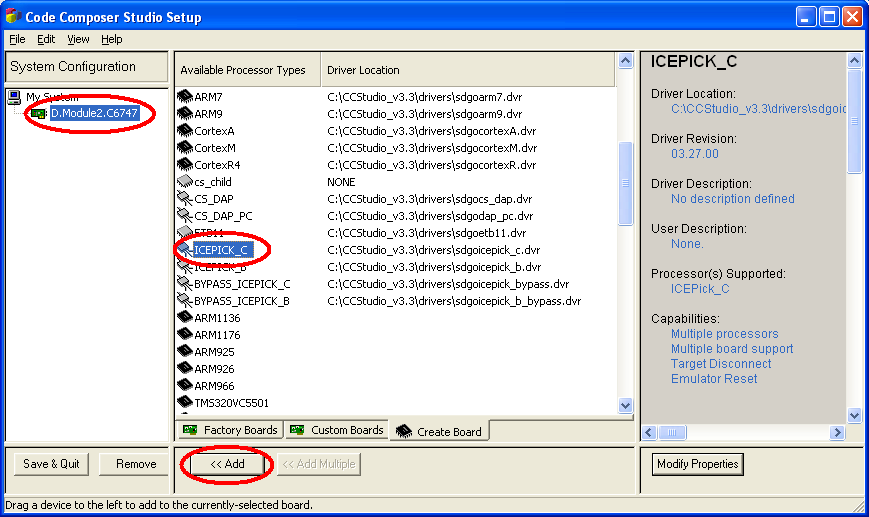Viewport: 869px width, 517px height.
Task: Open the View menu
Action: click(78, 39)
